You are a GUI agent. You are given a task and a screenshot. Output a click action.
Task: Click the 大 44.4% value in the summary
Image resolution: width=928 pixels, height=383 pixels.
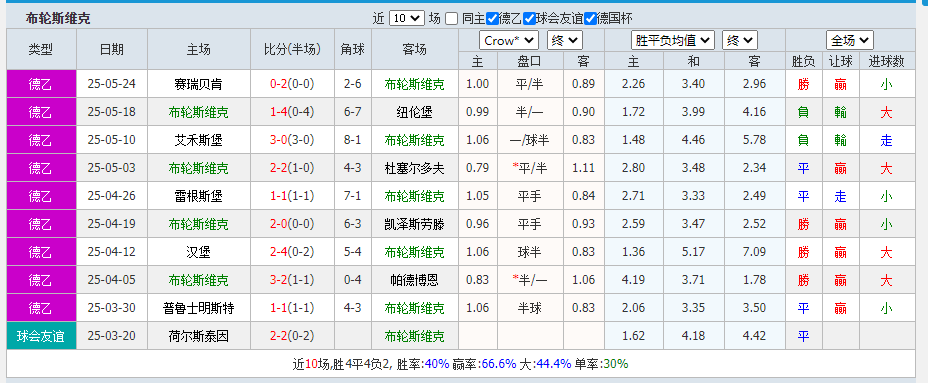click(x=553, y=363)
